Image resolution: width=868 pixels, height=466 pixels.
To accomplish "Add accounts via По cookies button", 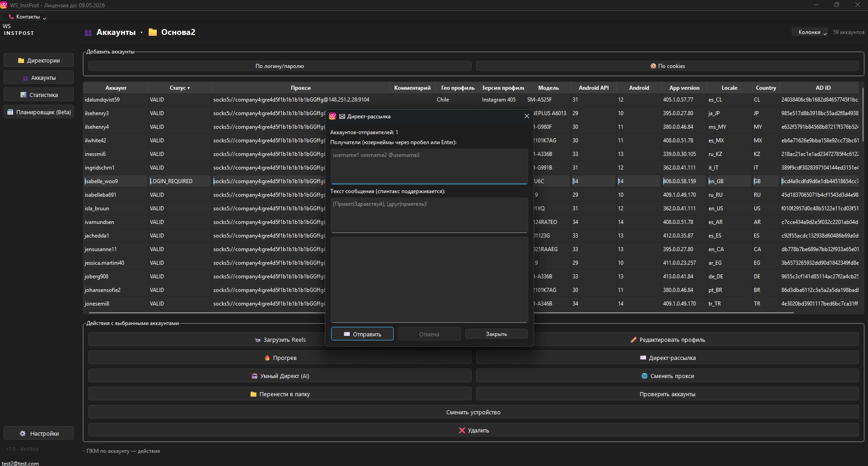I will click(667, 66).
